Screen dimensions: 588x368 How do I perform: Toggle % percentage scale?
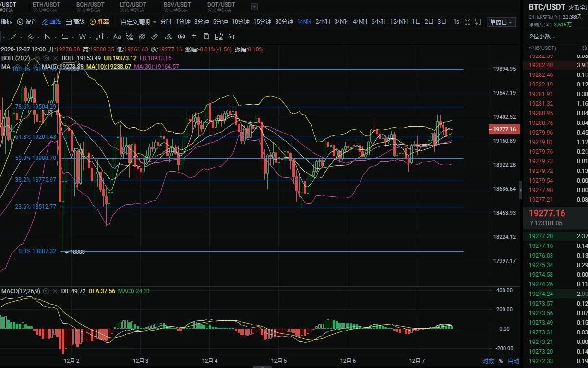(501, 361)
